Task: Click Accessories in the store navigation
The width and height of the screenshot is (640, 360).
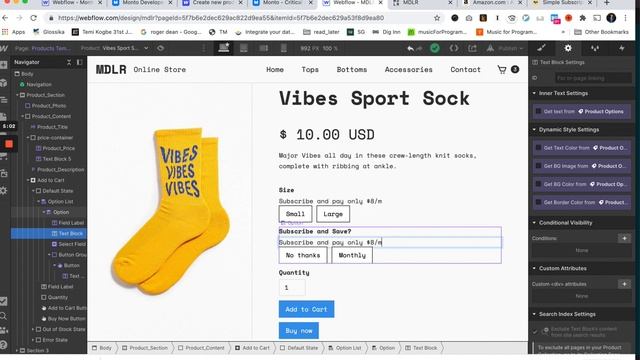Action: point(409,69)
